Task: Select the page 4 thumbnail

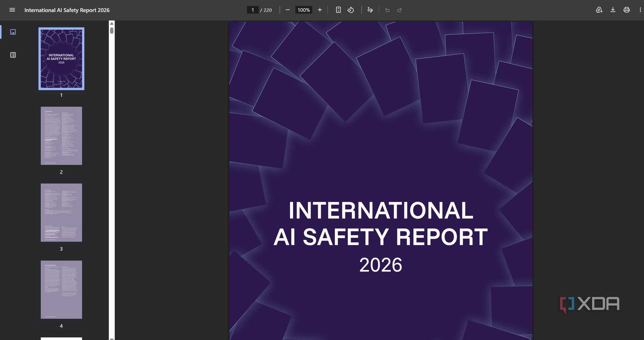Action: coord(61,290)
